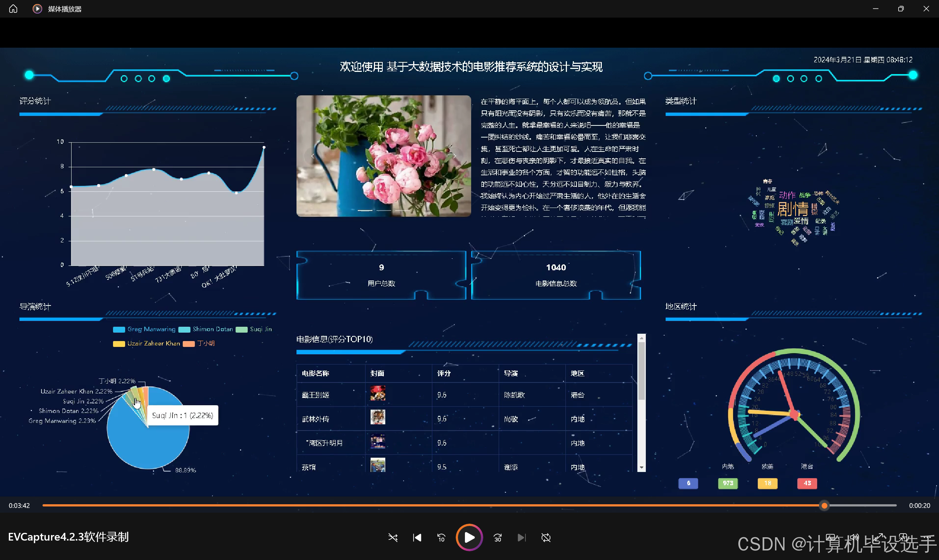Toggle the repeat mode icon
This screenshot has width=939, height=560.
tap(546, 537)
